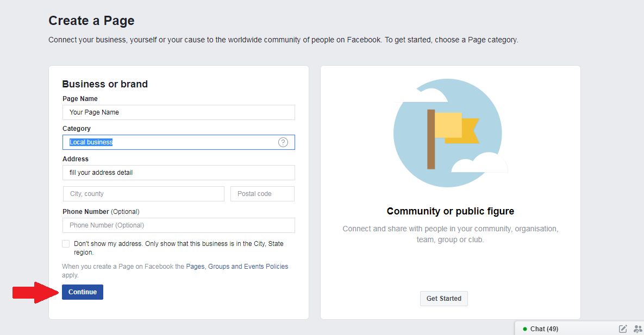
Task: Click the Create a Page title
Action: pos(91,21)
